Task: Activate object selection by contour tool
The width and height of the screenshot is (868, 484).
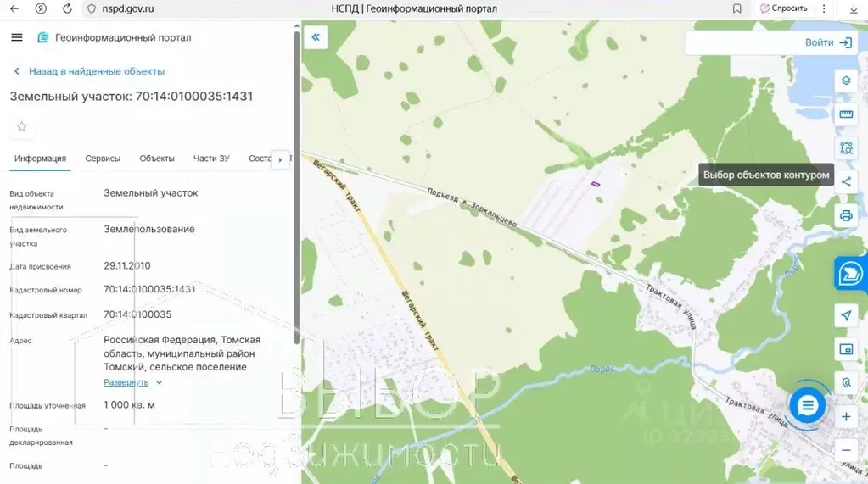Action: [x=845, y=148]
